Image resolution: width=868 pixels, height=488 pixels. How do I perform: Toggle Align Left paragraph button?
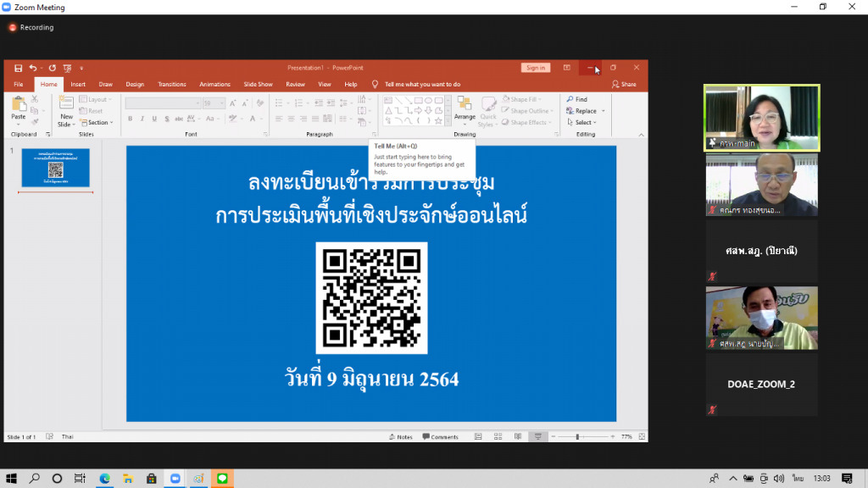[x=278, y=119]
